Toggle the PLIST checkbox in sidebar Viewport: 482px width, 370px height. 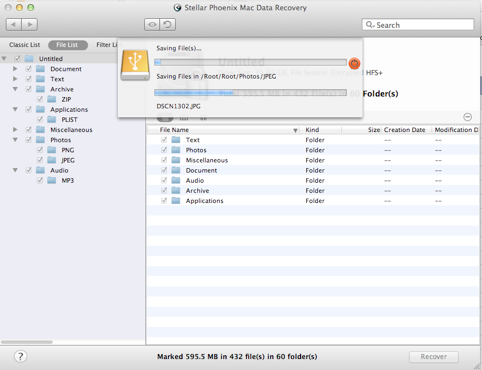click(40, 120)
